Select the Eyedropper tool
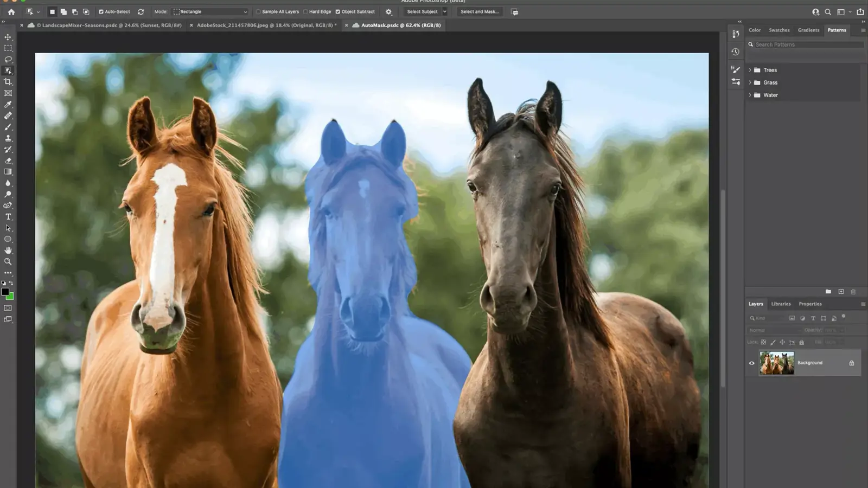This screenshot has width=868, height=488. click(x=8, y=105)
